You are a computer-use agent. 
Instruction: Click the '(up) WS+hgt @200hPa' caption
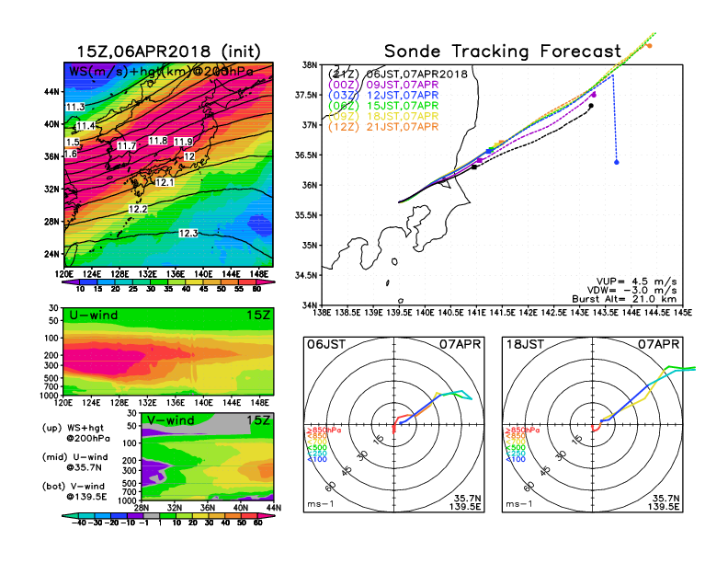76,432
